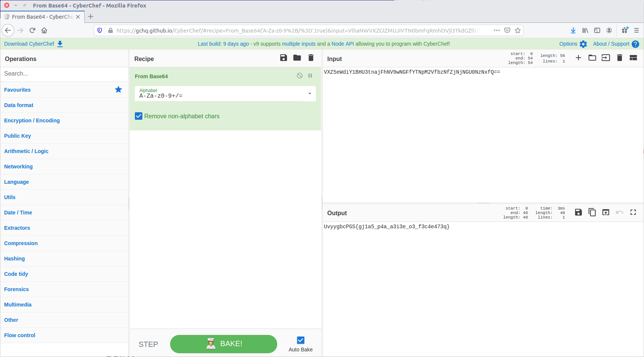Toggle the Auto Bake checkbox
The image size is (644, 357).
[x=300, y=340]
